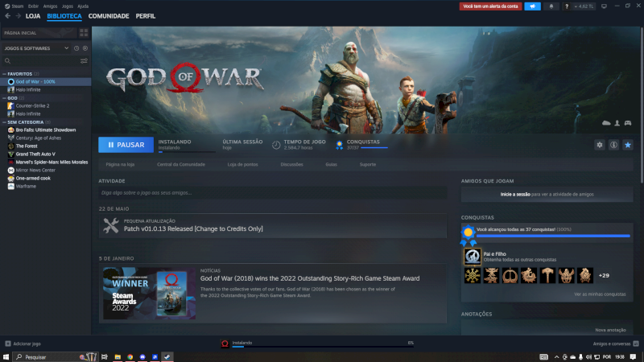Open the wallet balance account dropdown
This screenshot has height=362, width=644.
(x=584, y=6)
